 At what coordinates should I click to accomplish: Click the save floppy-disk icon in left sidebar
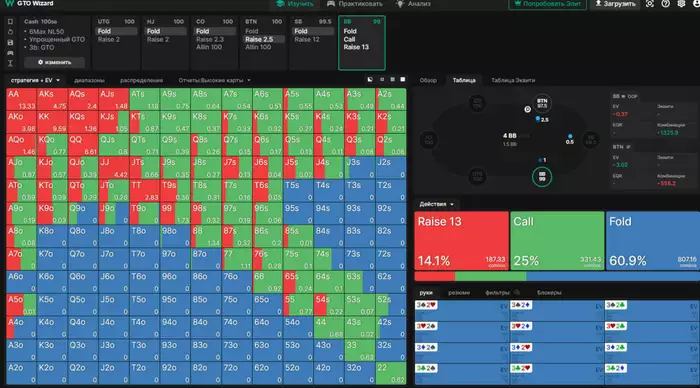click(x=10, y=42)
